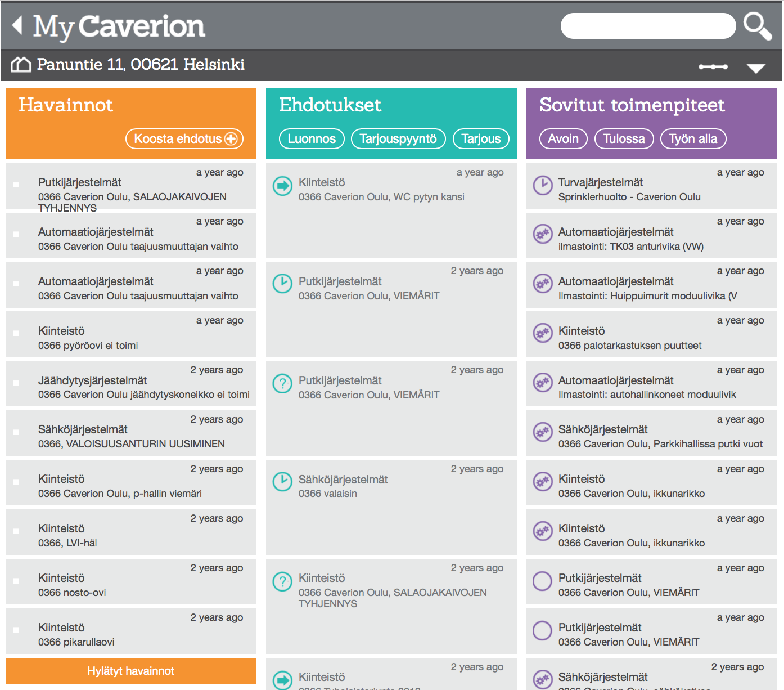This screenshot has height=690, width=784.
Task: Tick checkbox for pyöröovi ei toimi observation
Action: pyautogui.click(x=16, y=333)
